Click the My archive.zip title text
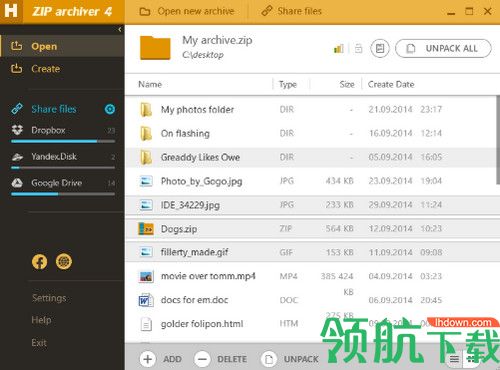 [x=217, y=40]
